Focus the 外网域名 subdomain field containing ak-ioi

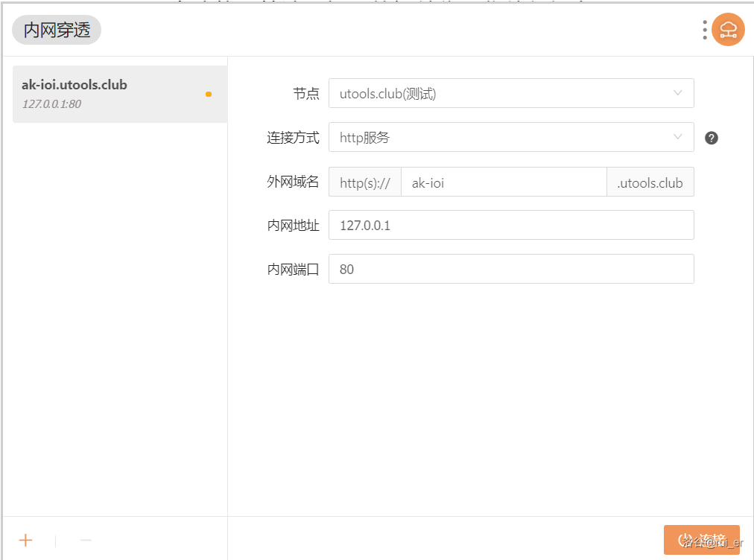pos(504,182)
